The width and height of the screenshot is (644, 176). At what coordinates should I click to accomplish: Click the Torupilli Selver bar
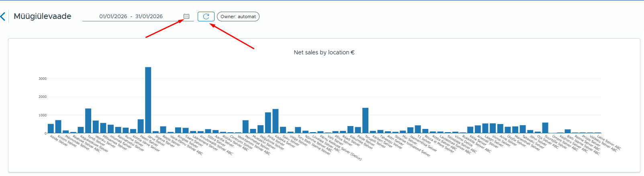365,120
